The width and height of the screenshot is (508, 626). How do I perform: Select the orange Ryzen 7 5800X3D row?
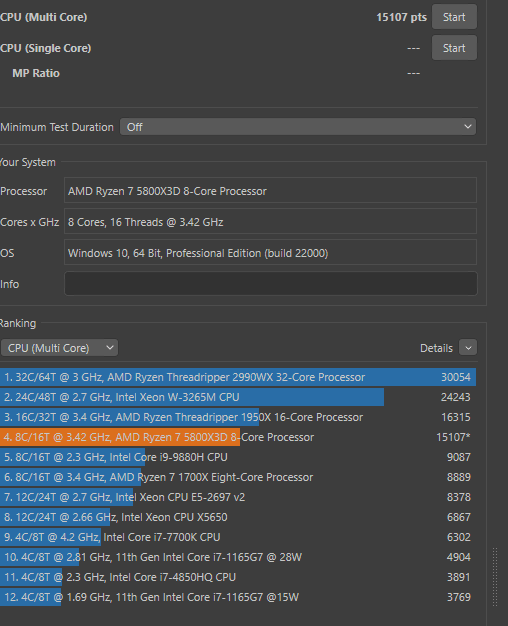tap(238, 437)
